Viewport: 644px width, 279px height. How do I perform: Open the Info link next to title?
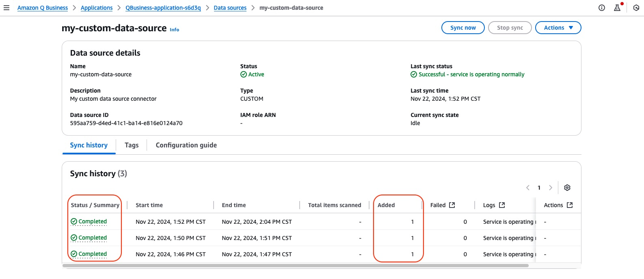(x=174, y=30)
